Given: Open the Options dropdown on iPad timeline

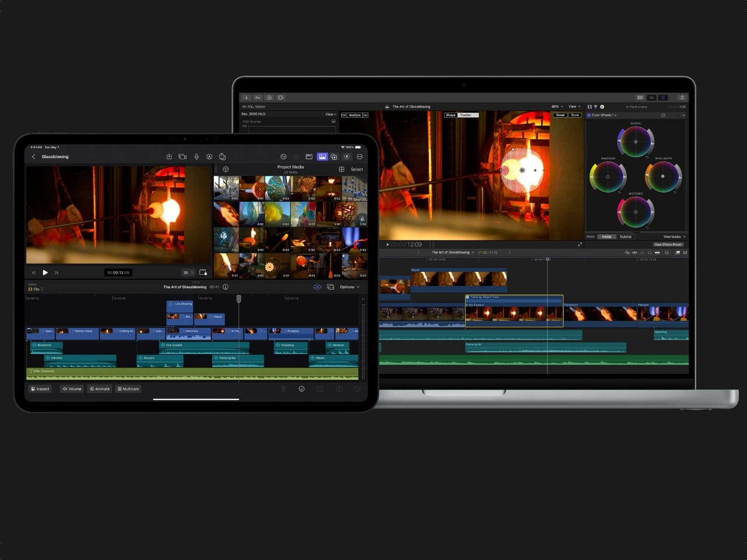Looking at the screenshot, I should pyautogui.click(x=350, y=287).
